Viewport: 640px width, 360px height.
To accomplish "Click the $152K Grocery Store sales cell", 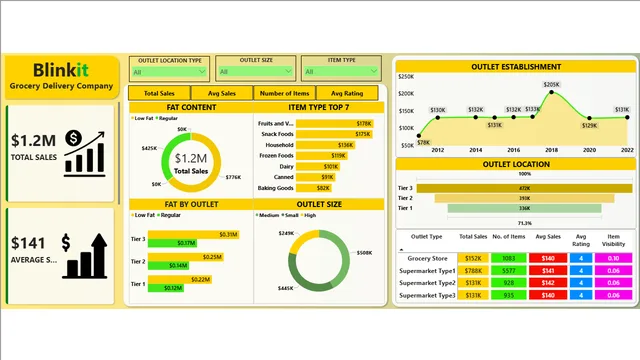I will point(473,258).
